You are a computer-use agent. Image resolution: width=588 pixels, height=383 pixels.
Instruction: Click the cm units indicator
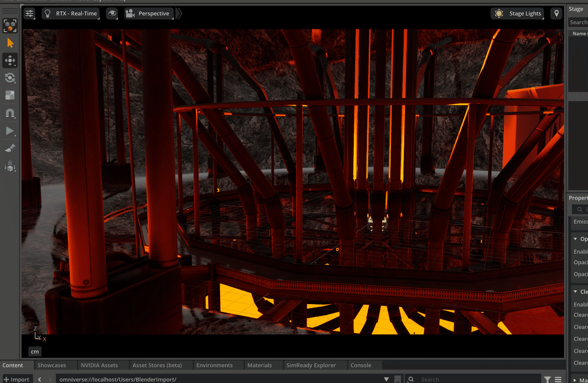click(x=34, y=352)
